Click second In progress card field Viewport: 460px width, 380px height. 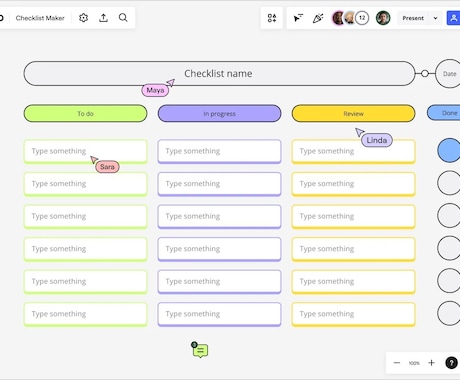[x=219, y=184]
